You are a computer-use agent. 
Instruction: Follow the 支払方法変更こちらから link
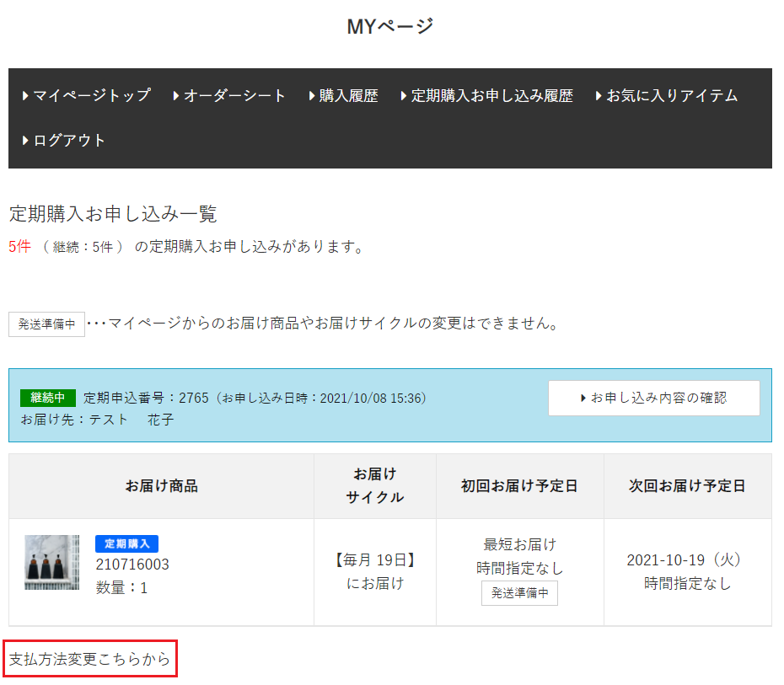(x=90, y=660)
